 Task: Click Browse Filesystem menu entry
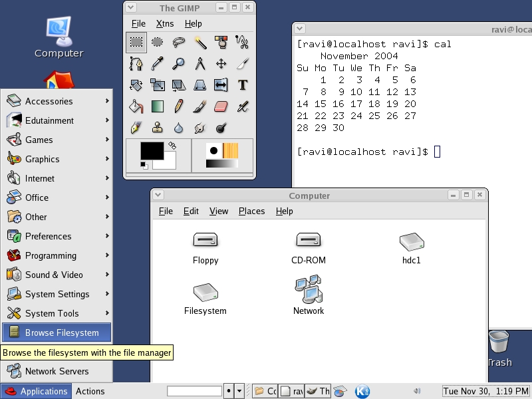point(57,332)
